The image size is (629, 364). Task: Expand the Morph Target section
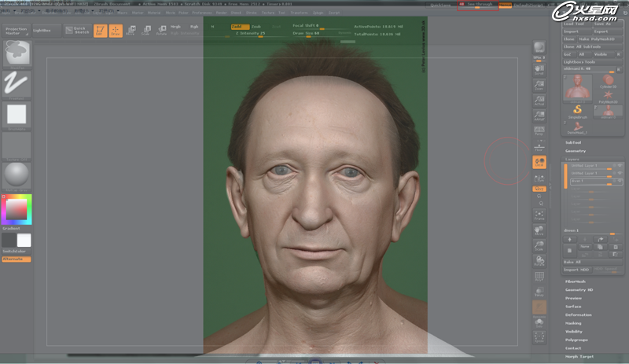click(579, 357)
